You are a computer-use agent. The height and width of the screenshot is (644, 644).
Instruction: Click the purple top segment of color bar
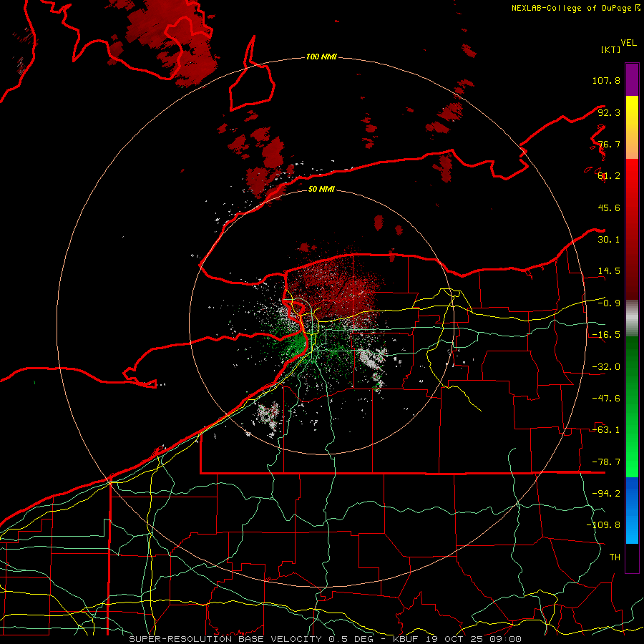click(632, 79)
